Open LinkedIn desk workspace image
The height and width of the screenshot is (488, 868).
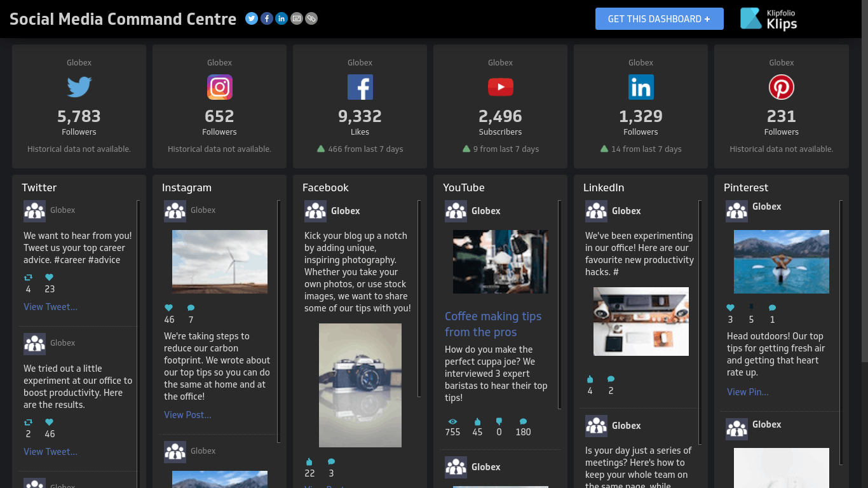pyautogui.click(x=641, y=322)
